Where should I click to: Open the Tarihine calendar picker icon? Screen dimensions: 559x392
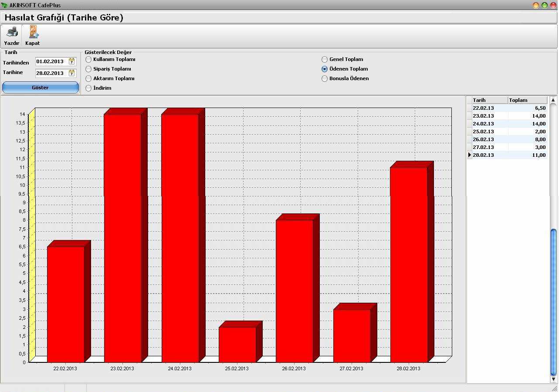click(x=72, y=73)
